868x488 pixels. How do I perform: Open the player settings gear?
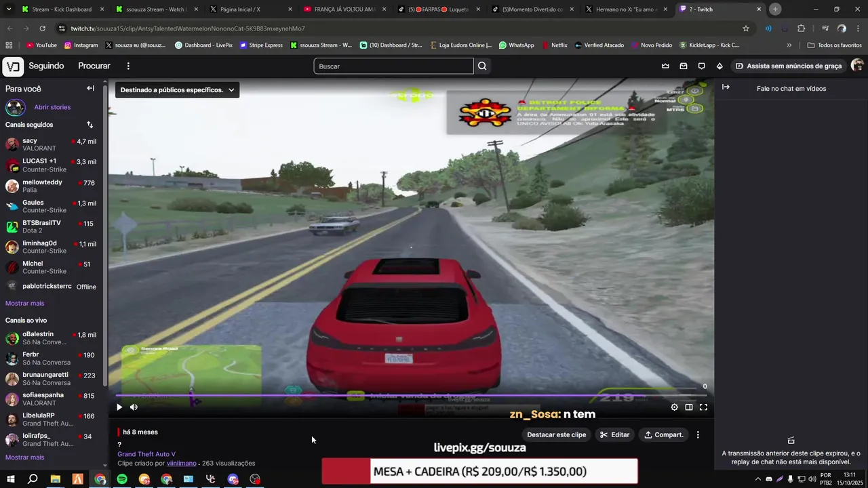tap(674, 407)
